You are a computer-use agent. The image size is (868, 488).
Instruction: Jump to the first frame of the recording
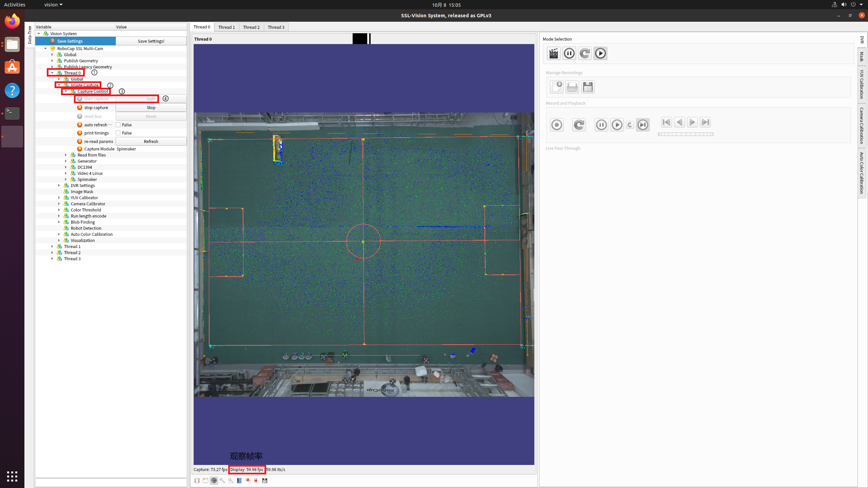point(666,122)
